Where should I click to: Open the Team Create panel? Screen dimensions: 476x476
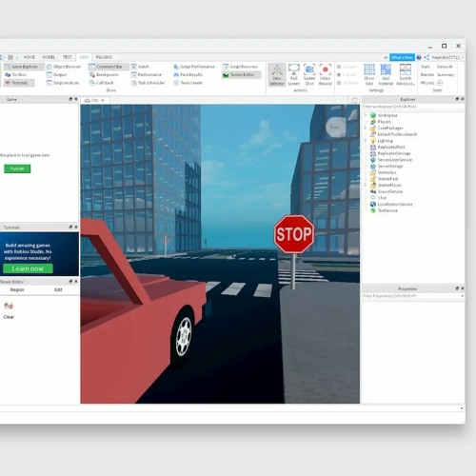(188, 83)
